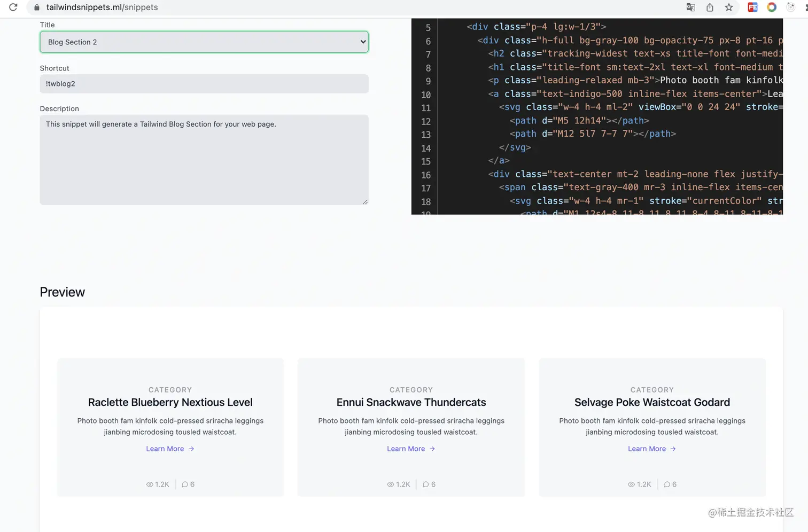Click the Description text area
This screenshot has height=532, width=808.
[x=204, y=160]
